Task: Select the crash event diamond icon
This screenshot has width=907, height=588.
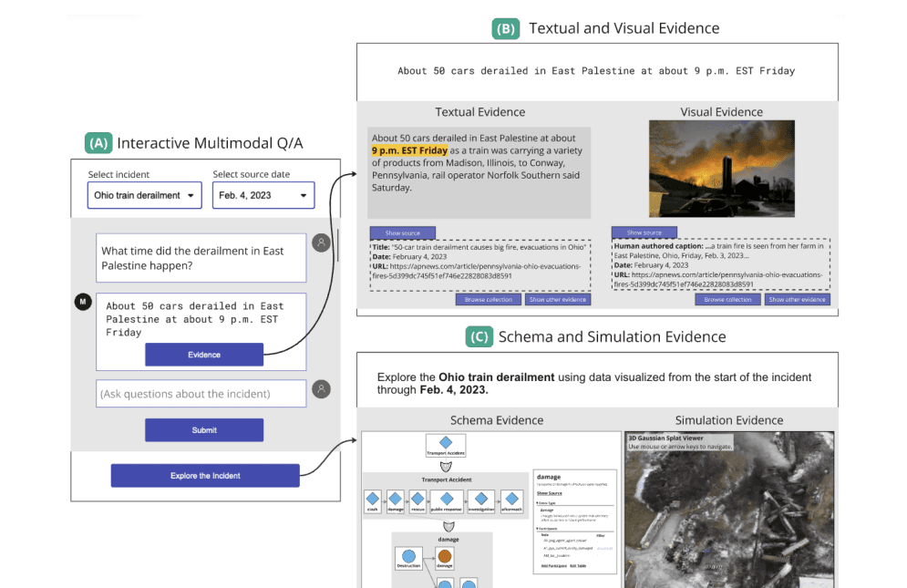Action: click(x=373, y=498)
